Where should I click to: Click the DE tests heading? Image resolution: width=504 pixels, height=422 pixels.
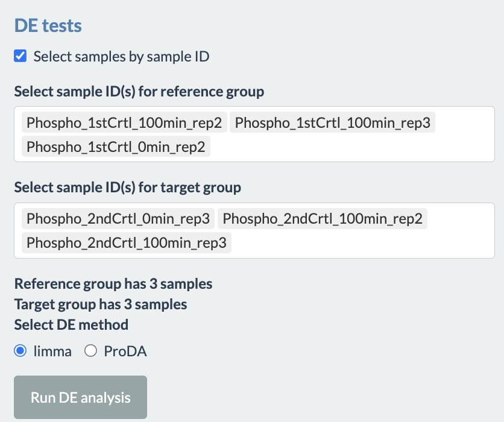coord(48,25)
